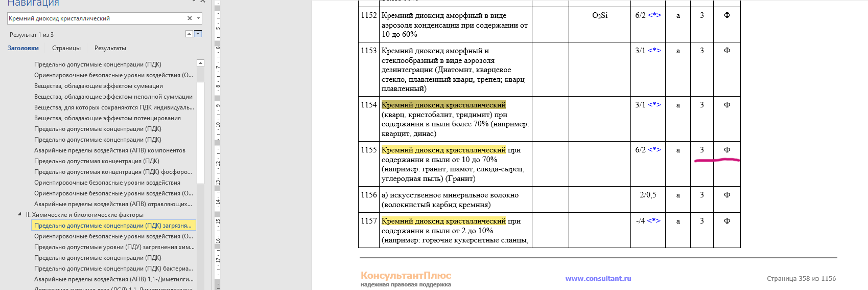
Task: Click the <*> footnote link in row 1157
Action: (x=653, y=221)
